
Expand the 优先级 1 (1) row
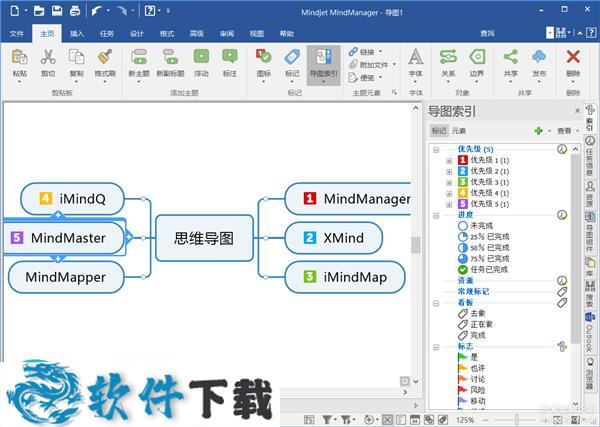tap(449, 161)
